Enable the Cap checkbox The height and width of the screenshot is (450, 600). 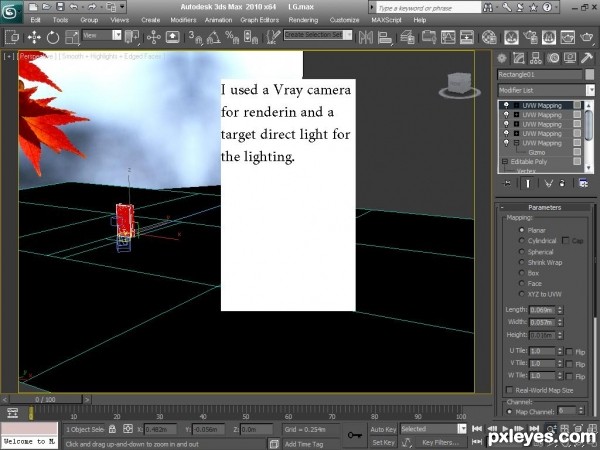(565, 240)
